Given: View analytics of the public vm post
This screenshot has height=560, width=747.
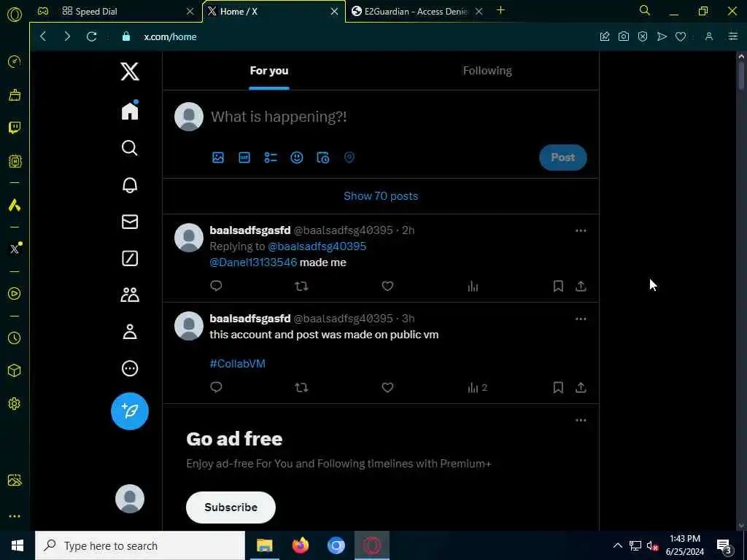Looking at the screenshot, I should click(477, 387).
